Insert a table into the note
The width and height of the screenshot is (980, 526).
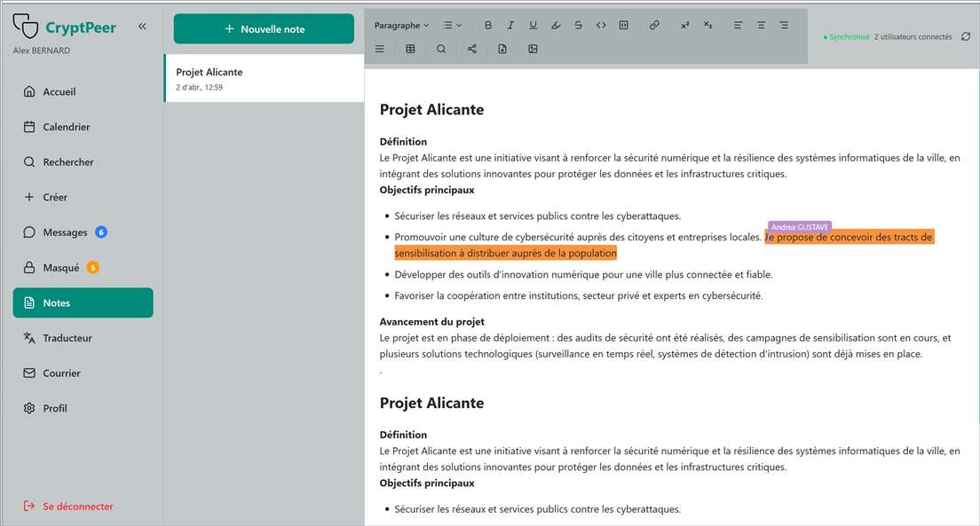[410, 49]
